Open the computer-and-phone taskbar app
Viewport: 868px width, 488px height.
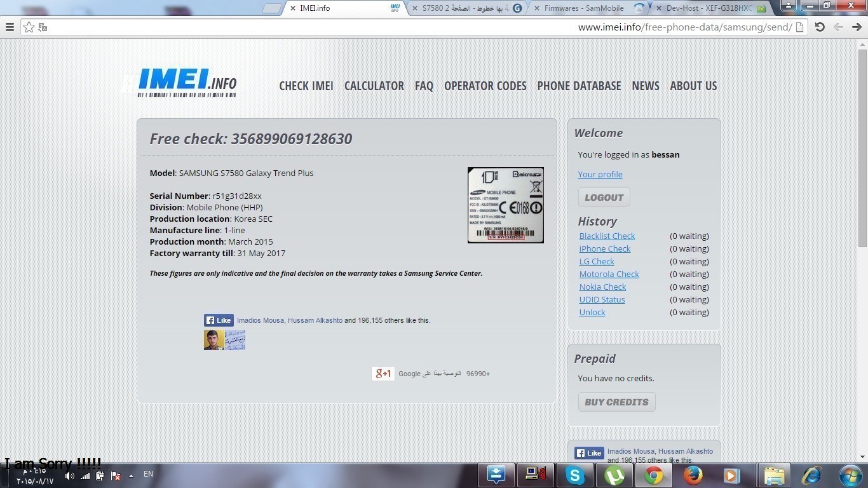[x=536, y=475]
